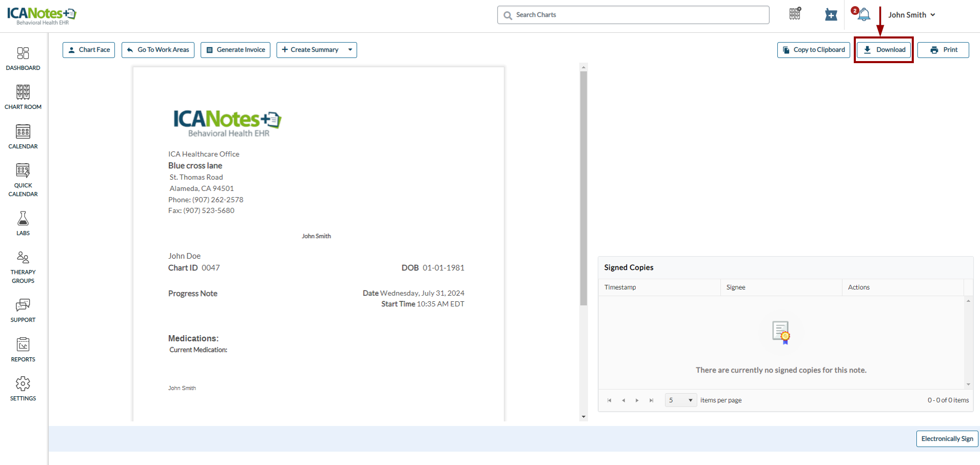
Task: Click the Chart Face button
Action: tap(89, 50)
